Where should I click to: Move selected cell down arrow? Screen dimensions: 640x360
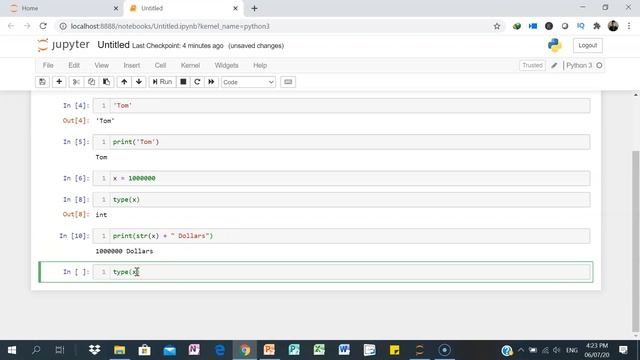[139, 82]
